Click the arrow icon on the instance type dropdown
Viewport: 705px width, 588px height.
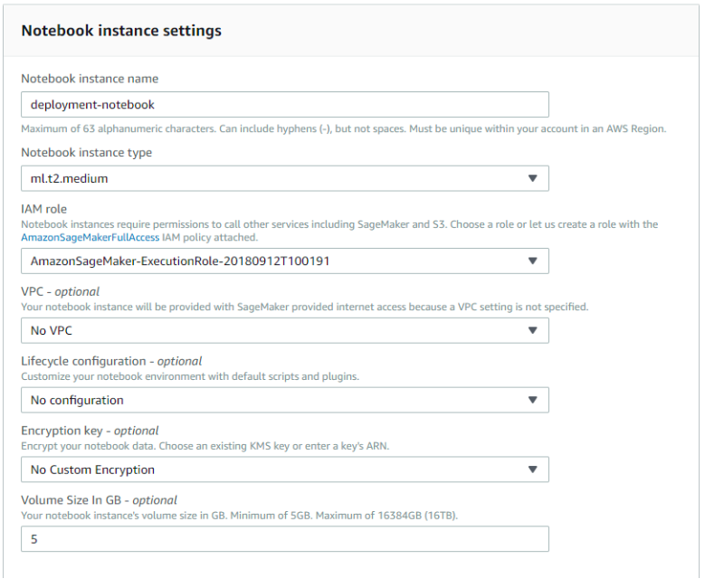533,178
